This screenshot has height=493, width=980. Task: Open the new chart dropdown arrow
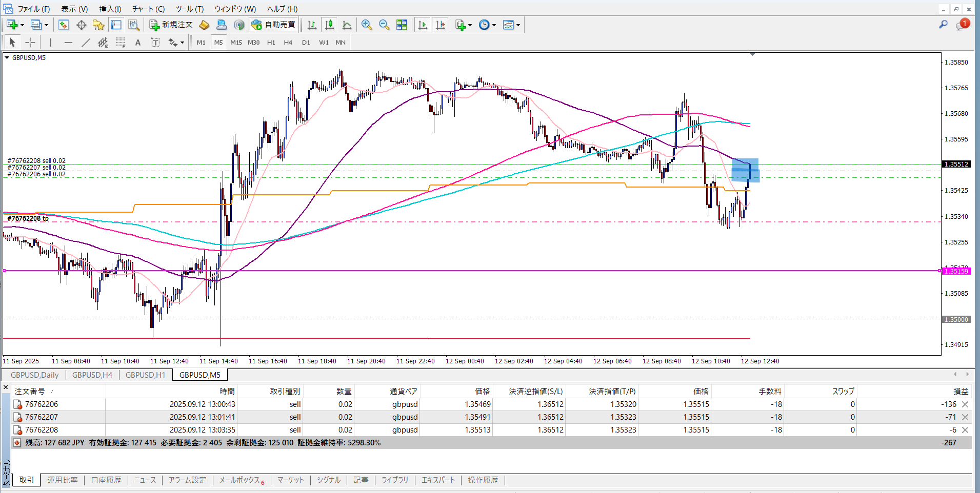(22, 25)
